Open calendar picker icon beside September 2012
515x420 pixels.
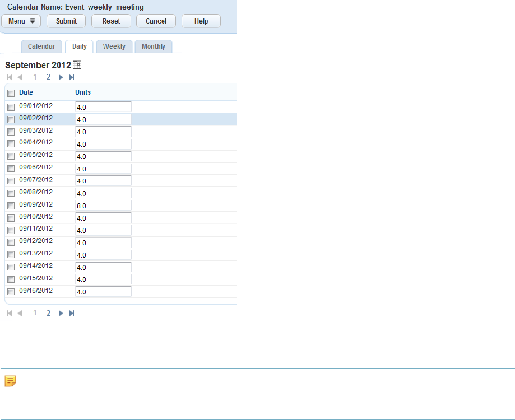(77, 65)
